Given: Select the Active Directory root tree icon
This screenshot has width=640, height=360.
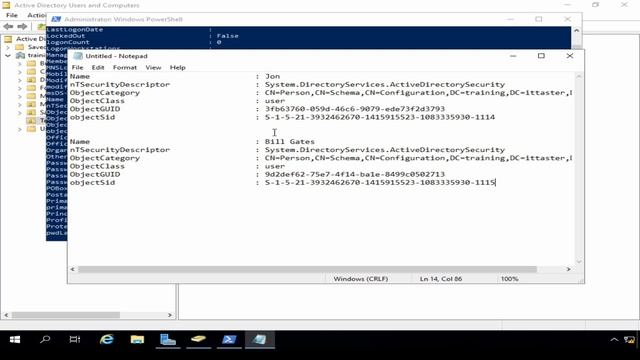Looking at the screenshot, I should [x=8, y=39].
